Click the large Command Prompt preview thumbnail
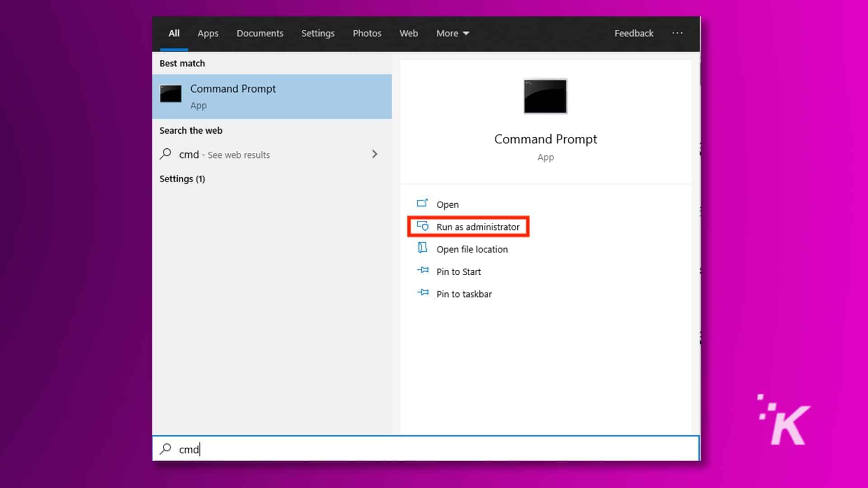This screenshot has width=868, height=488. click(545, 96)
